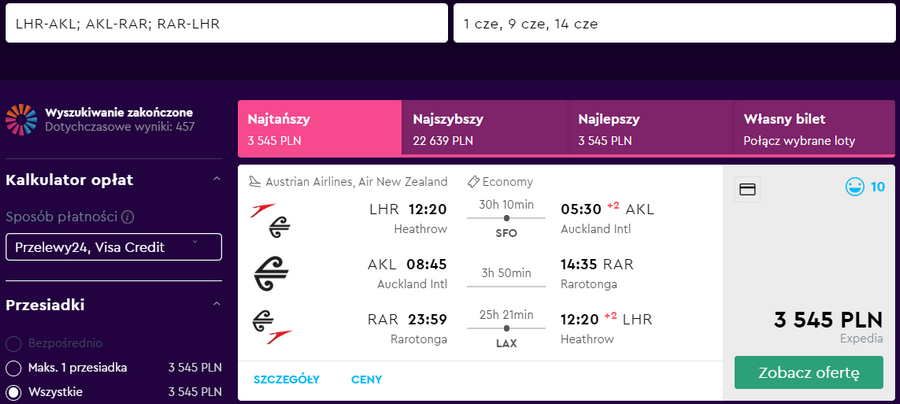The image size is (900, 404).
Task: Click the Air New Zealand logo on AKL-RAR flight
Action: coord(271,273)
